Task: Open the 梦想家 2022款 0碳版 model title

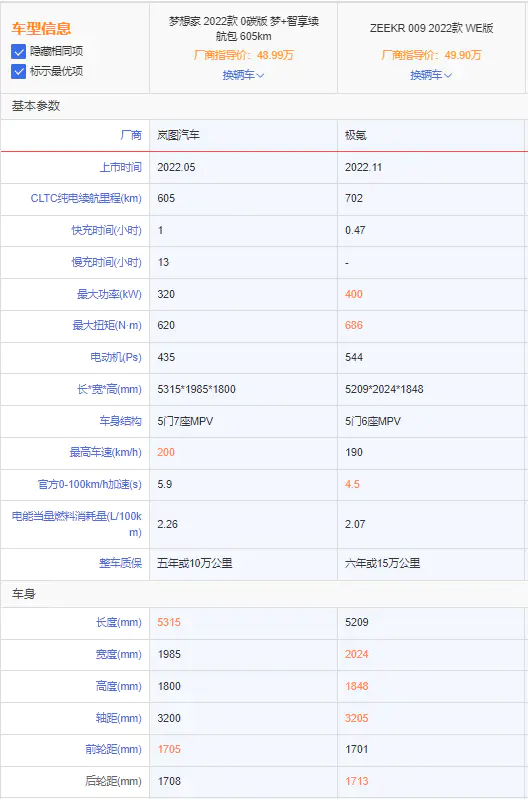Action: click(244, 29)
